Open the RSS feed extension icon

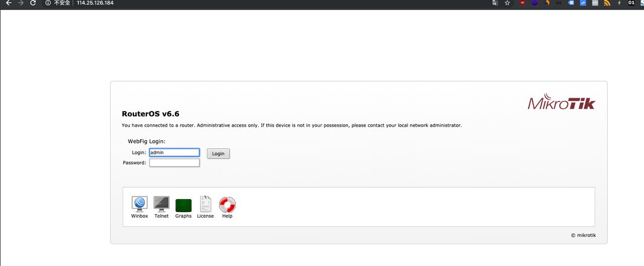tap(607, 3)
